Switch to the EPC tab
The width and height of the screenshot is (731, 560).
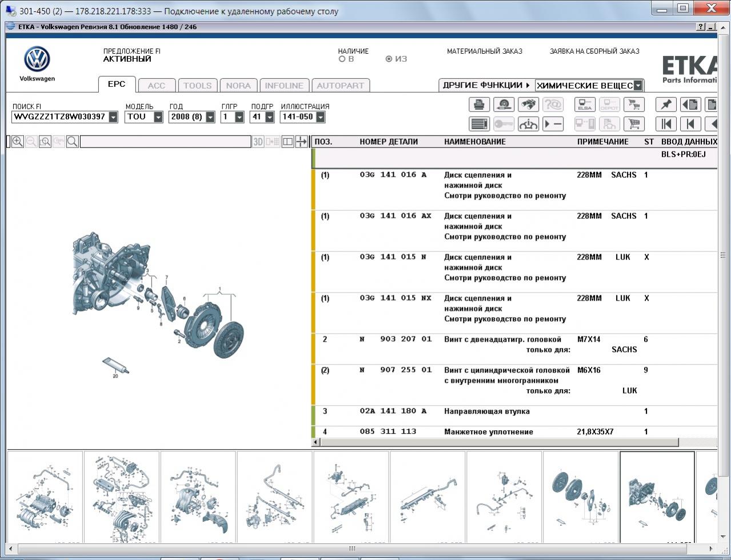point(117,84)
